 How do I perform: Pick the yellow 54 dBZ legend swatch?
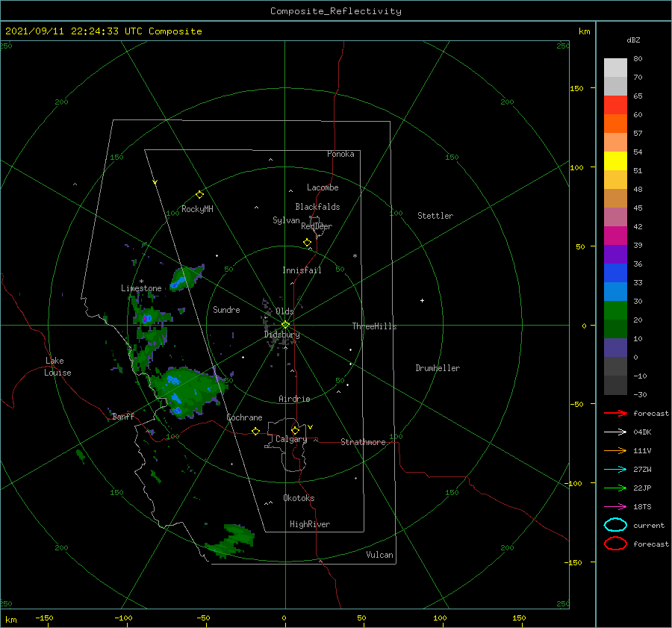(615, 161)
